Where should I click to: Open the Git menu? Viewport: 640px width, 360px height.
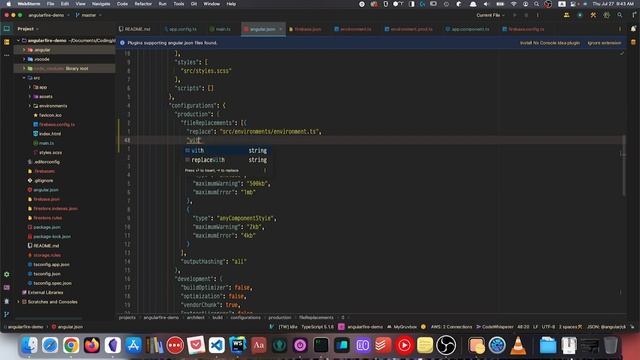(x=194, y=4)
